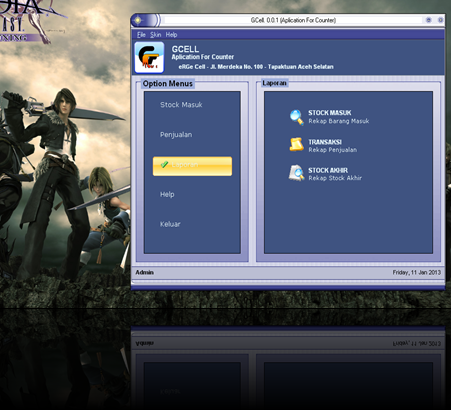Click the close button in title bar

440,20
